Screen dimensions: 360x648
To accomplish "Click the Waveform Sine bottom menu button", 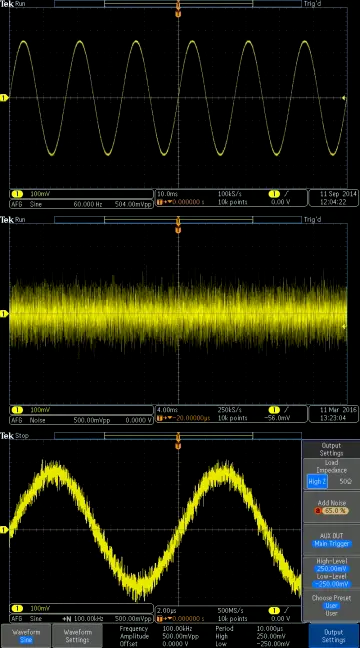I will [26, 636].
